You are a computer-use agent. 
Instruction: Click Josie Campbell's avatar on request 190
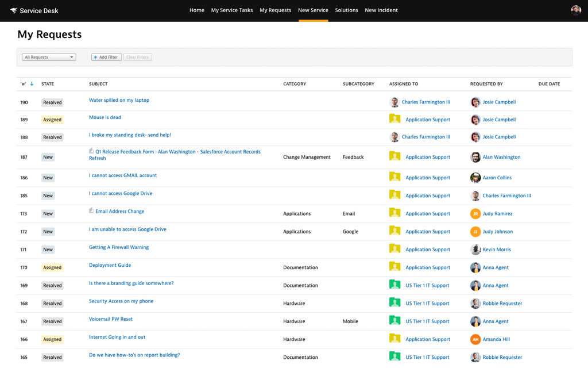pyautogui.click(x=475, y=102)
